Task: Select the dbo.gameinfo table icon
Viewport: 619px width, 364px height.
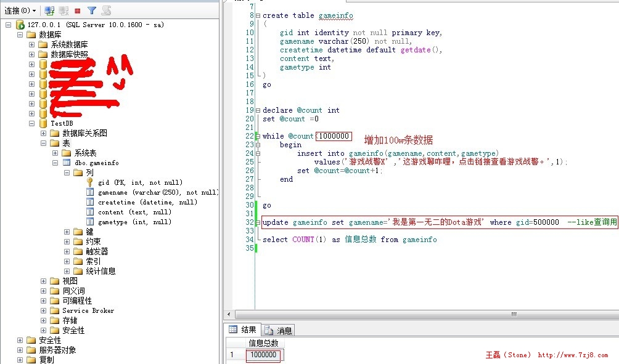Action: [65, 163]
